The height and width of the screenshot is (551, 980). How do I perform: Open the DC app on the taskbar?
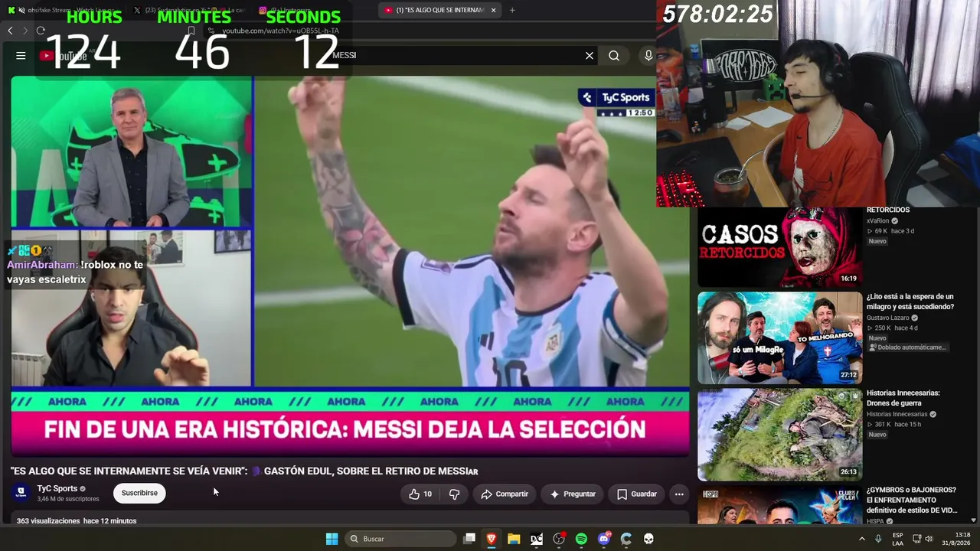pyautogui.click(x=537, y=539)
